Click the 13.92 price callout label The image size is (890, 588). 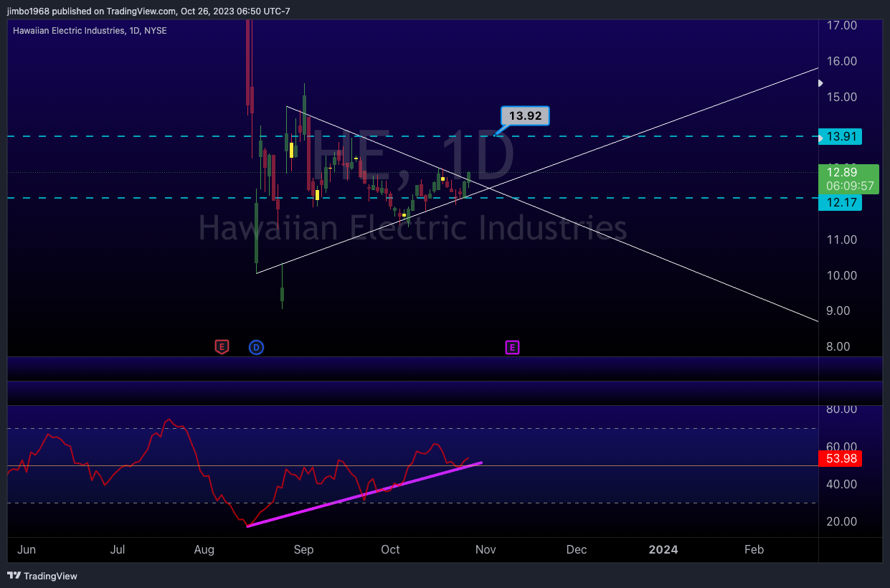click(526, 115)
